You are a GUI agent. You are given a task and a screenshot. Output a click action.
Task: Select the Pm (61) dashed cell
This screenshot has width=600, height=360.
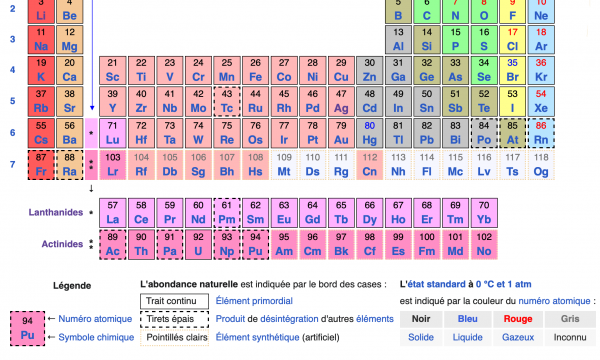coord(227,213)
